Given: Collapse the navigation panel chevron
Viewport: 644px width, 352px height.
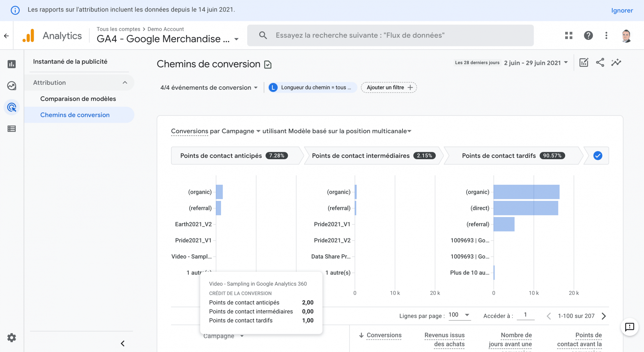Looking at the screenshot, I should tap(123, 343).
